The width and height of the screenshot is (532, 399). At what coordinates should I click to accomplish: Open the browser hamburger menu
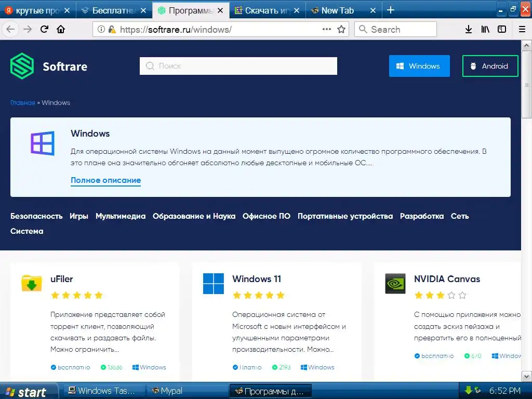point(522,29)
